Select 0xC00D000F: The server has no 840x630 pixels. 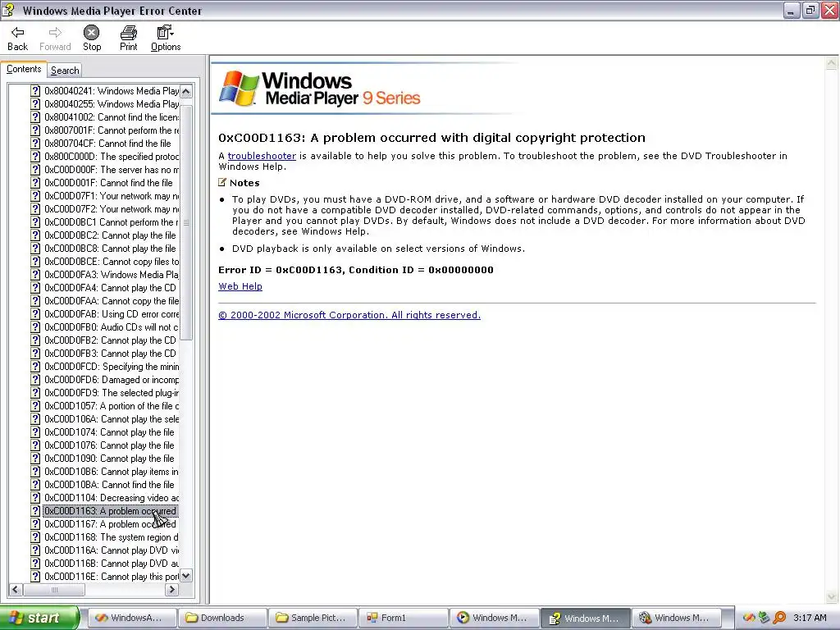click(x=112, y=170)
